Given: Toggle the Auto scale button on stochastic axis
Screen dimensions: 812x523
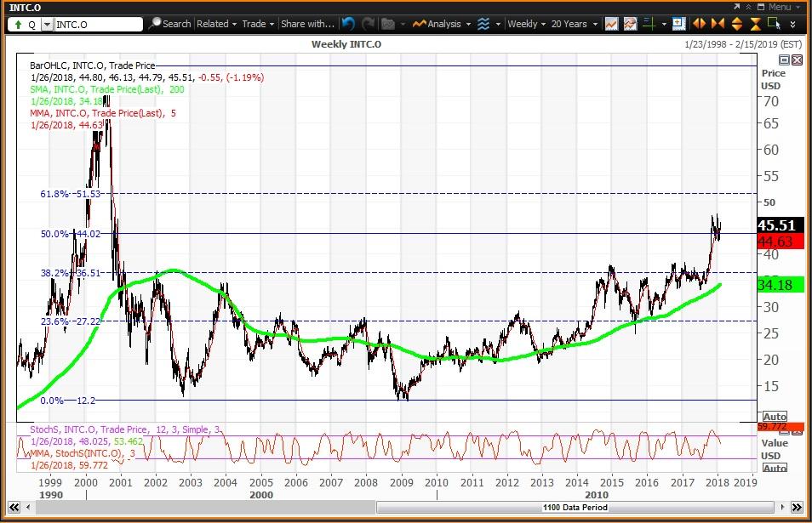Looking at the screenshot, I should tap(775, 468).
